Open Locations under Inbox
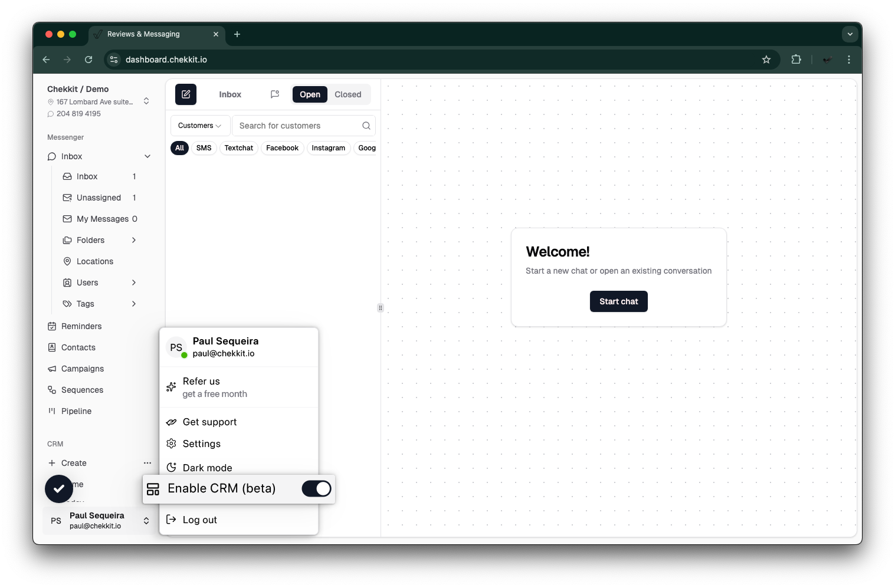This screenshot has height=588, width=895. (95, 261)
